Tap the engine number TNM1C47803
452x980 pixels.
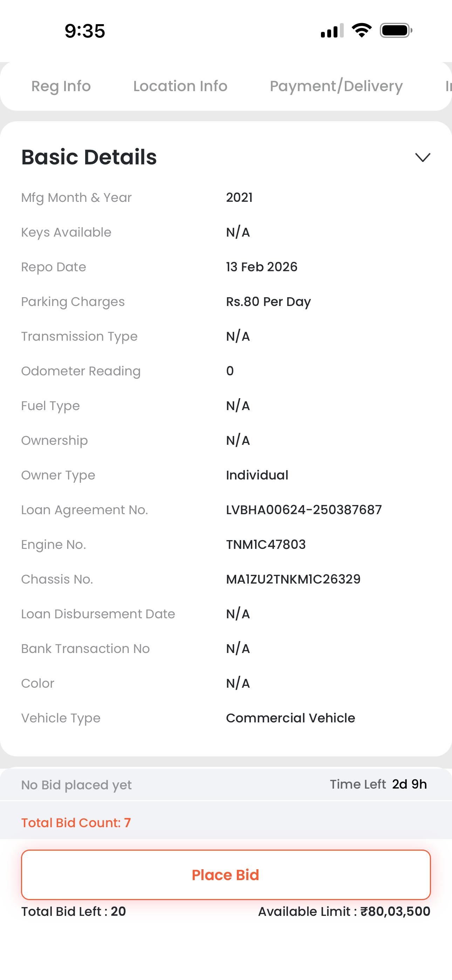click(266, 544)
